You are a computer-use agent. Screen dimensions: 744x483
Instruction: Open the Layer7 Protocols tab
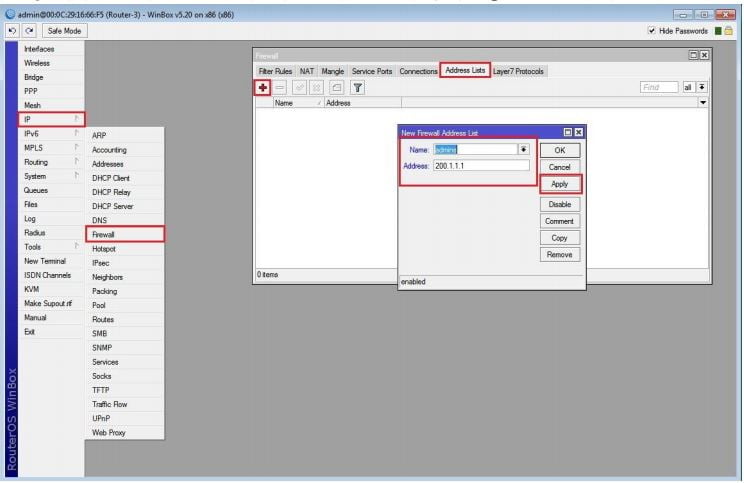coord(519,71)
